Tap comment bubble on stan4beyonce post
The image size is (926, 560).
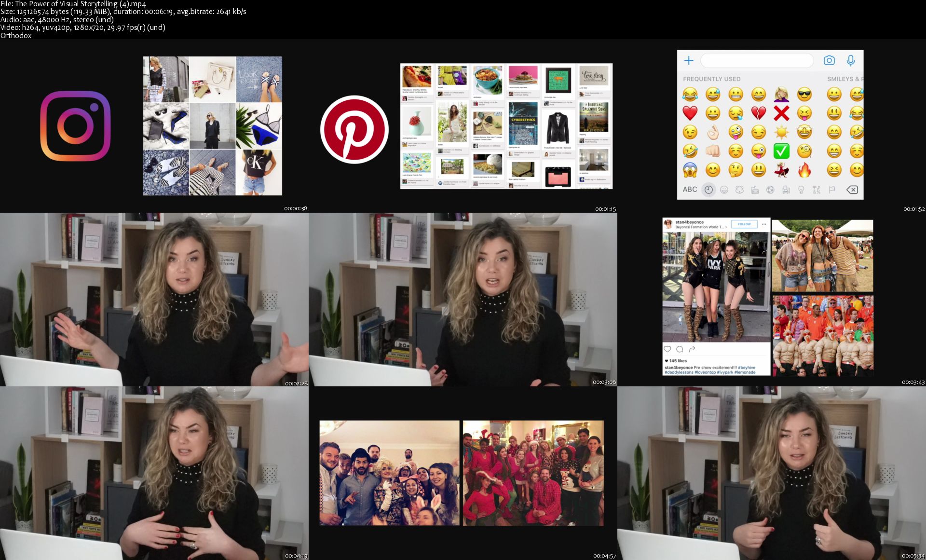(x=680, y=349)
